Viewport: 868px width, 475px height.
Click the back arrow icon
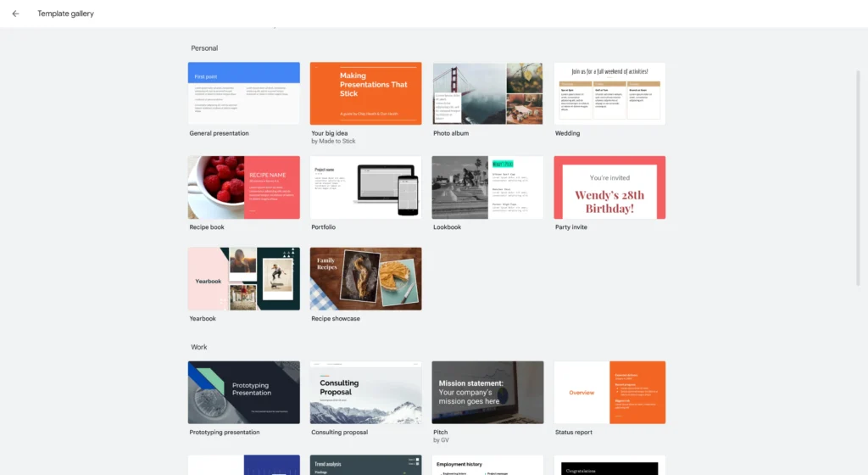15,14
